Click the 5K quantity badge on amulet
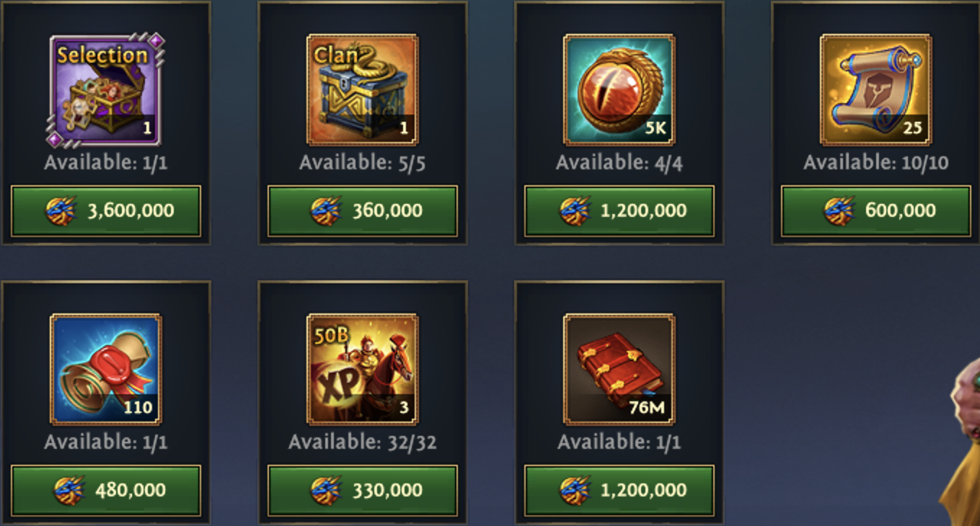This screenshot has width=980, height=526. (x=655, y=130)
